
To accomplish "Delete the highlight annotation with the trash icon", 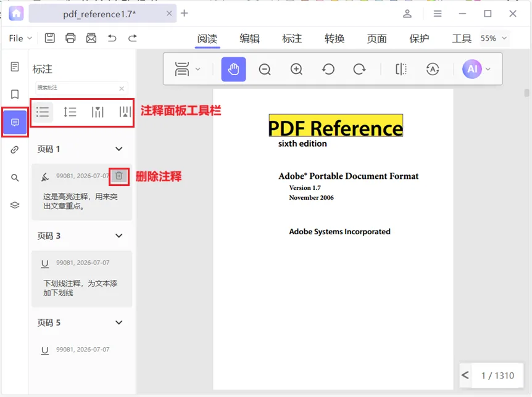I will pos(118,176).
